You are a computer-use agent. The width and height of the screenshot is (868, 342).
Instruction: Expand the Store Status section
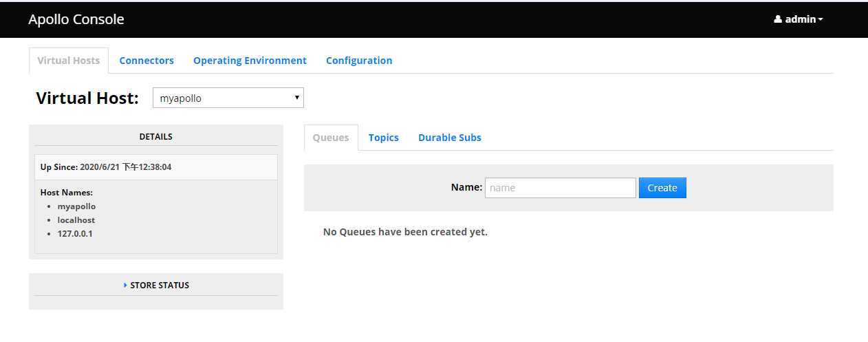pos(156,285)
